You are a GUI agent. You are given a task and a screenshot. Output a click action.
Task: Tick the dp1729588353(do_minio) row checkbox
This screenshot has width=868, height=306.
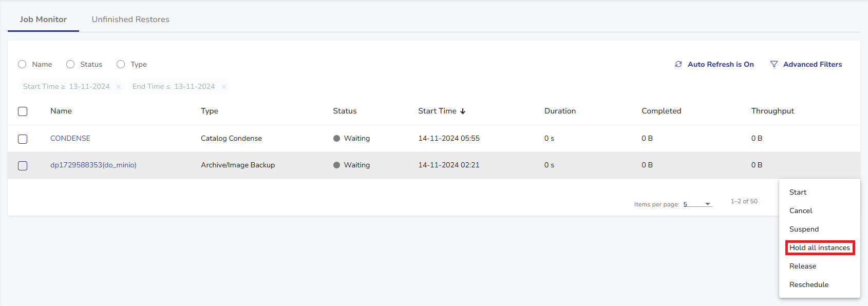point(23,166)
